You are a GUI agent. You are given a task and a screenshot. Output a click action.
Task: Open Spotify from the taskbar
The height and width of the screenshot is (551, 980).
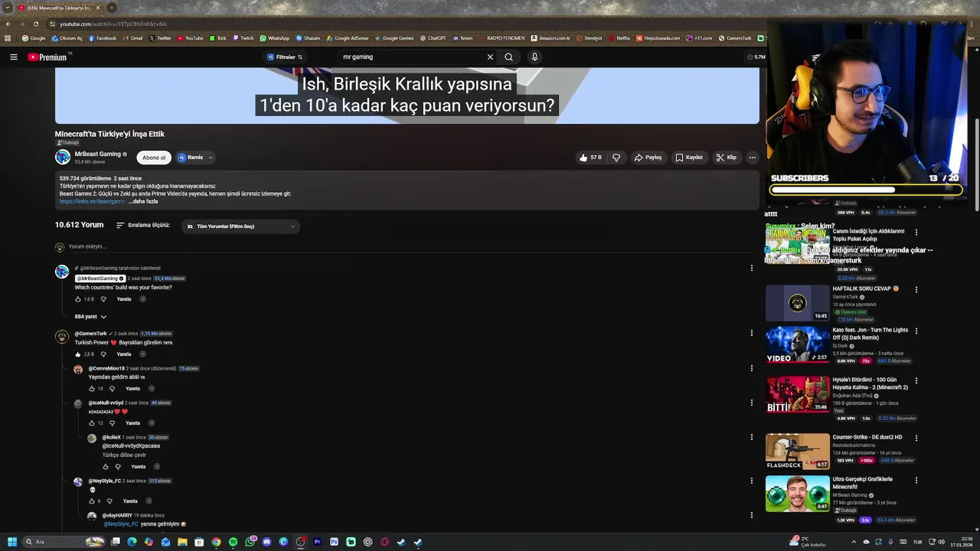coord(233,542)
